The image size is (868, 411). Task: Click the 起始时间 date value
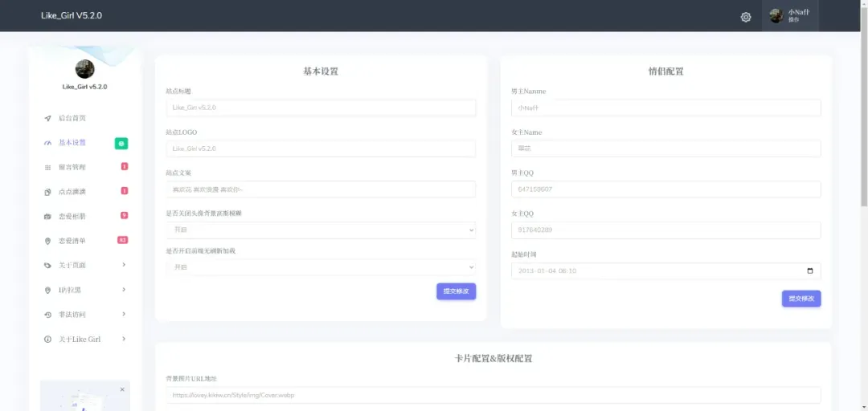pos(547,271)
